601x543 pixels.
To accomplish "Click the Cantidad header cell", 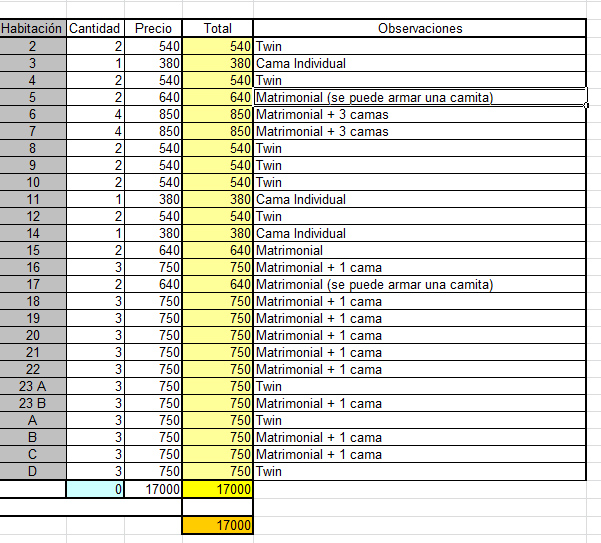I will click(x=95, y=28).
